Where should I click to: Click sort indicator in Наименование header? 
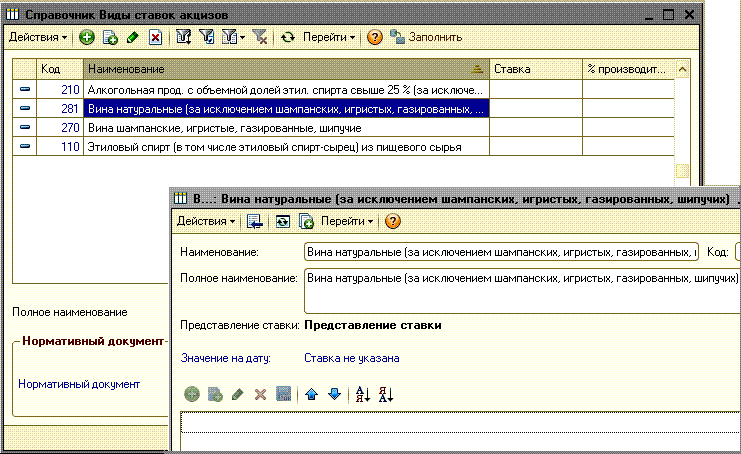[x=477, y=69]
